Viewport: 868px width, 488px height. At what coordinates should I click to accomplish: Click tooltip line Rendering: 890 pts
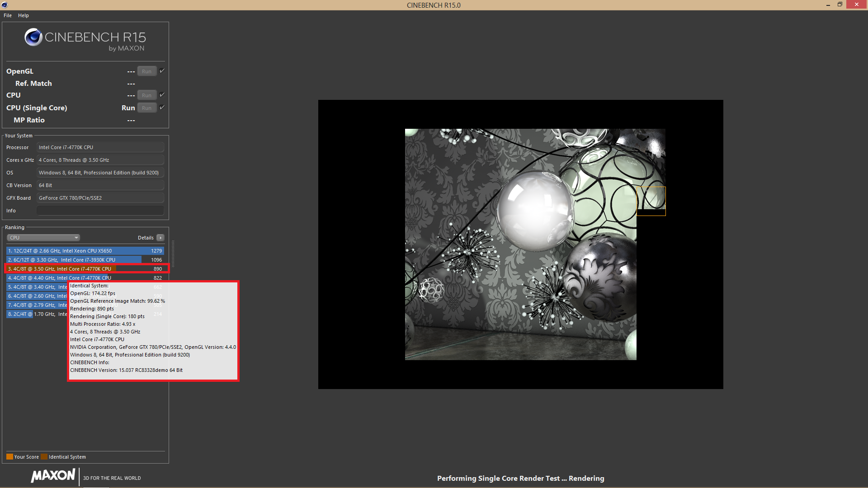[x=92, y=309]
